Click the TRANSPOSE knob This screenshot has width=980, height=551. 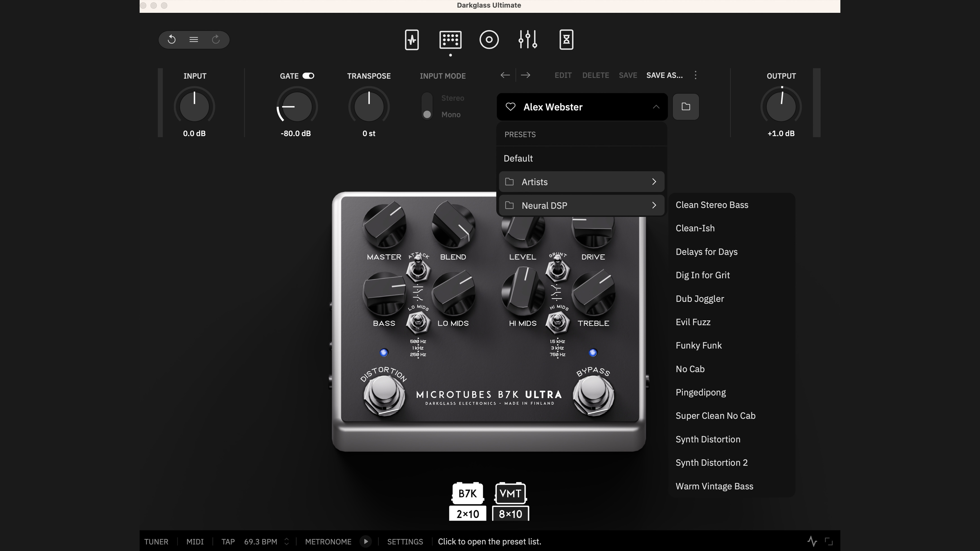tap(369, 106)
